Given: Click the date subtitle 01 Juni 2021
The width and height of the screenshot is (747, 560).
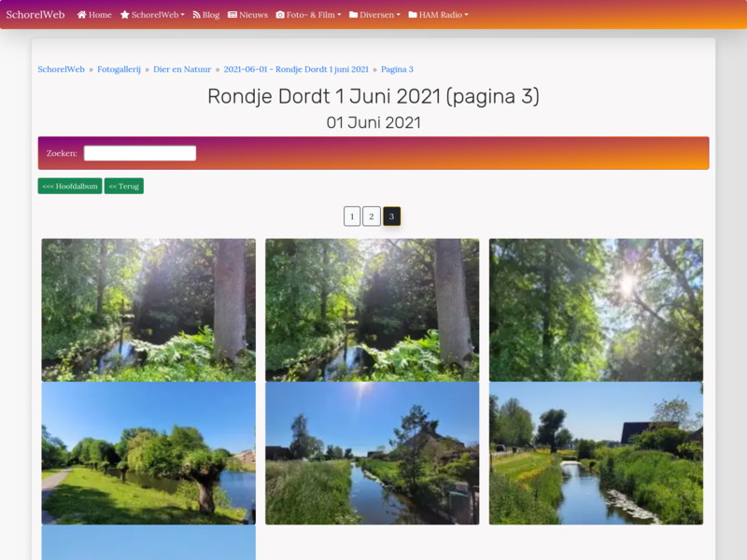Looking at the screenshot, I should 373,123.
